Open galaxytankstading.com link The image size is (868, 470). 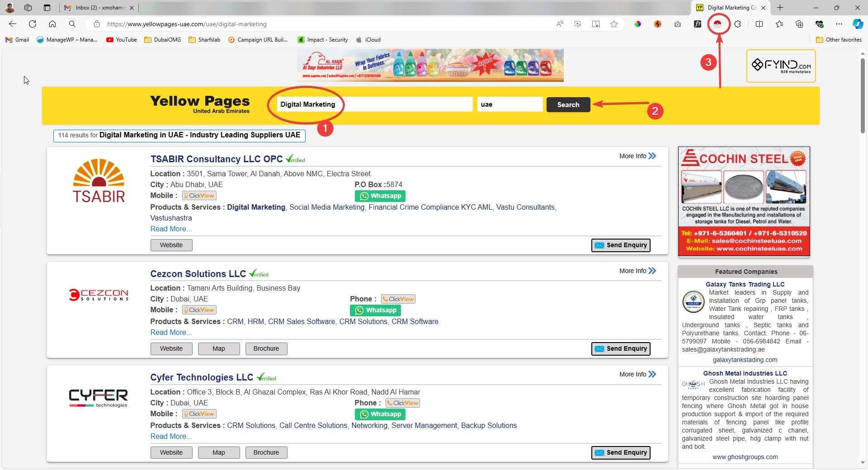(745, 360)
